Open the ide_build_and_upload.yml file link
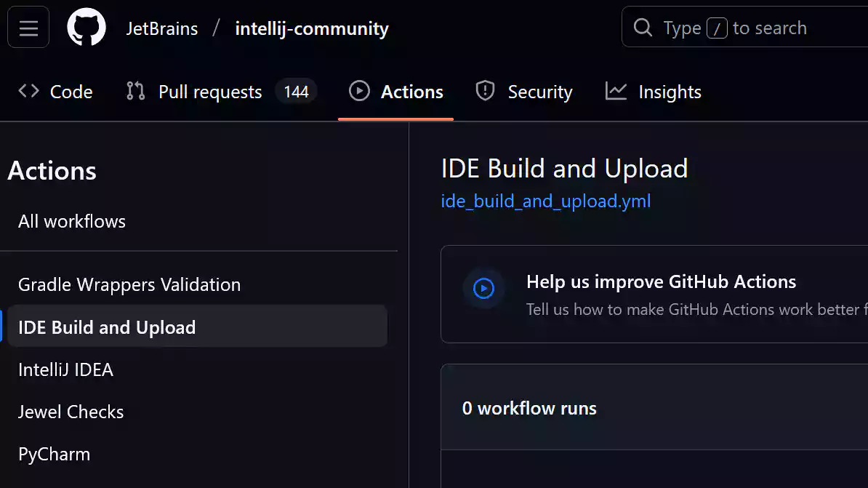This screenshot has height=488, width=868. 545,201
